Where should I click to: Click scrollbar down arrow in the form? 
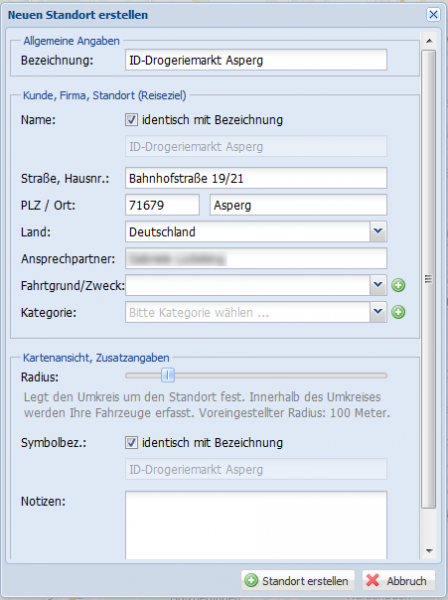[x=429, y=551]
